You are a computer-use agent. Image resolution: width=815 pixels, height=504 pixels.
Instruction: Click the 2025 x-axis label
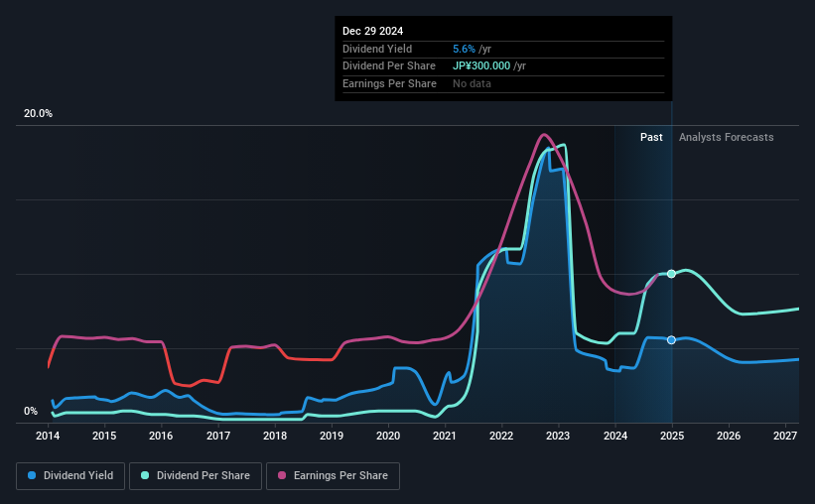pos(672,436)
